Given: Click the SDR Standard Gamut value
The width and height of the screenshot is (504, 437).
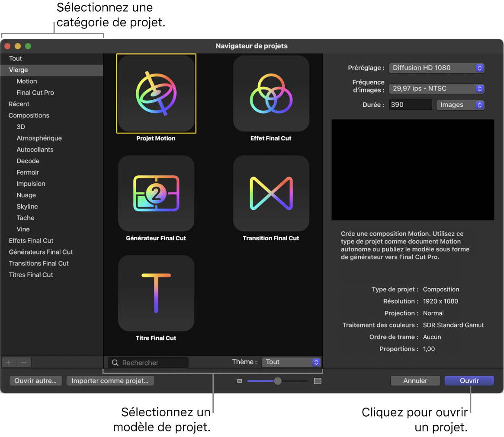Looking at the screenshot, I should [453, 325].
